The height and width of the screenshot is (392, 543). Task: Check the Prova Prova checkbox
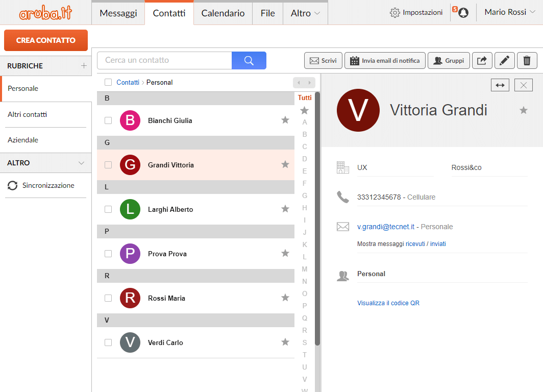pyautogui.click(x=108, y=254)
